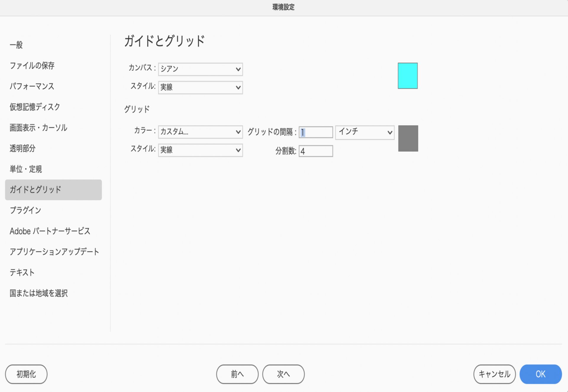Open 画面表示・カーソル preferences

38,128
